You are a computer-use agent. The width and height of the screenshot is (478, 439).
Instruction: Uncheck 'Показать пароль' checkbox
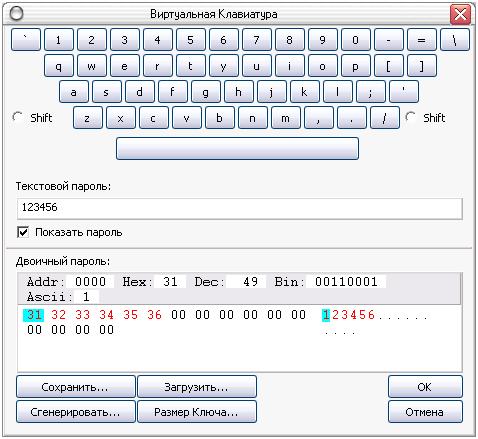[23, 232]
